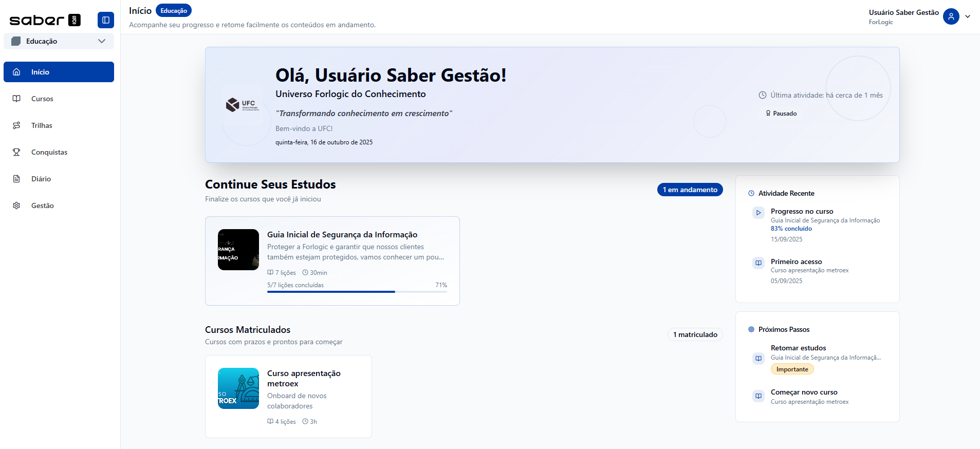Open the Cursos menu item
This screenshot has height=449, width=980.
[42, 99]
